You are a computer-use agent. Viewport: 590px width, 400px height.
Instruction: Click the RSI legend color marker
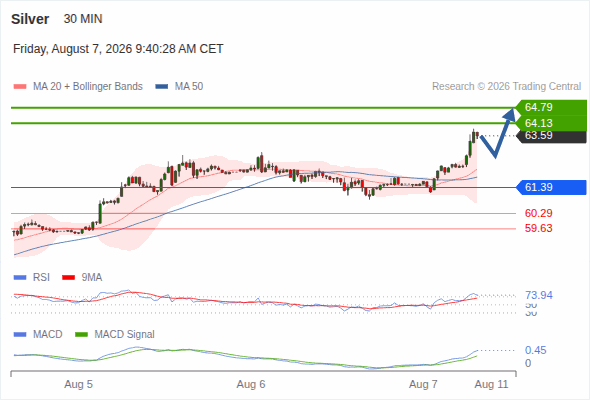[x=20, y=278]
